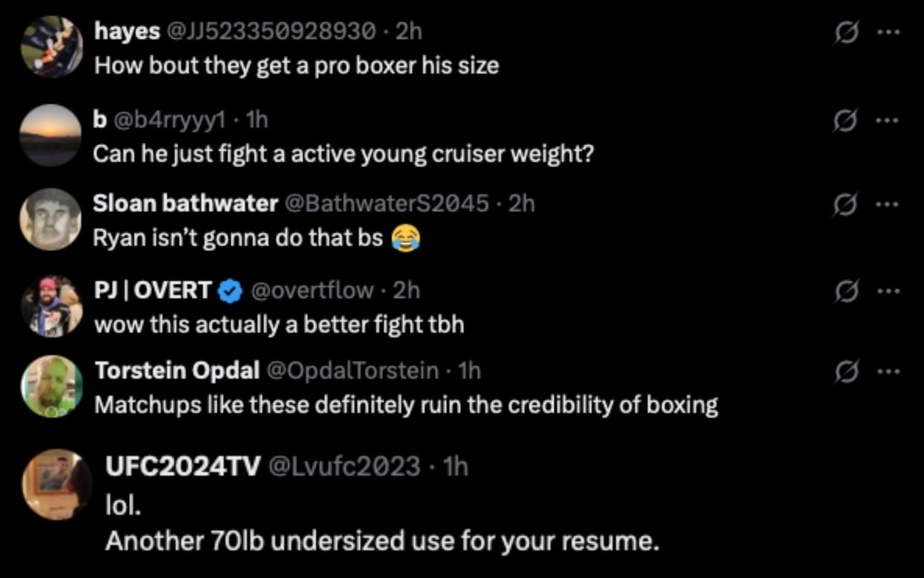924x578 pixels.
Task: Click Grok icon on Torstein Opdal's reply
Action: 846,372
